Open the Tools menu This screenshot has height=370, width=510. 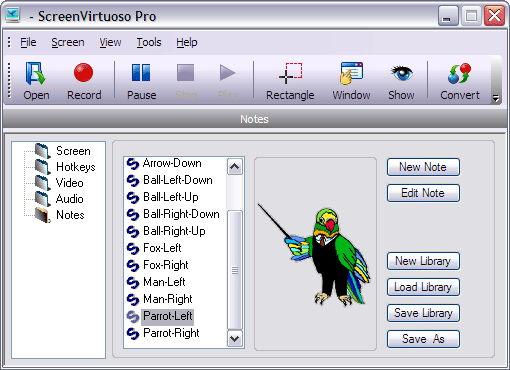[149, 42]
